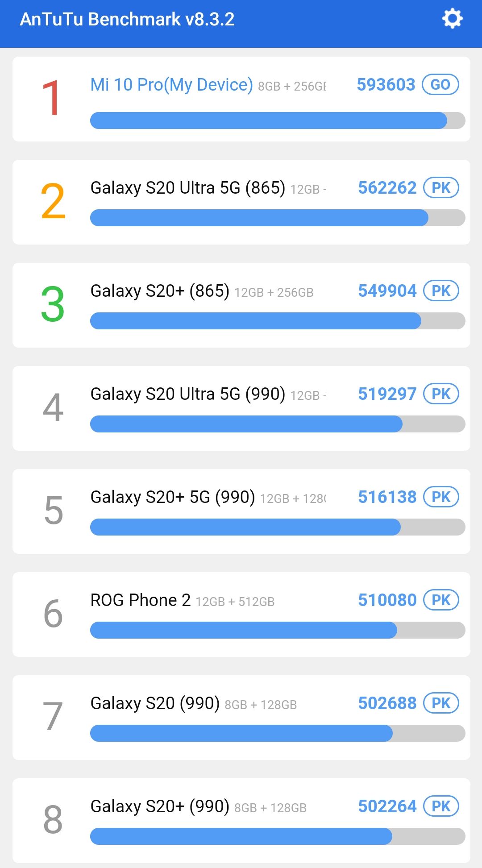Open Galaxy S20 (990) device name
This screenshot has width=482, height=868.
click(155, 703)
